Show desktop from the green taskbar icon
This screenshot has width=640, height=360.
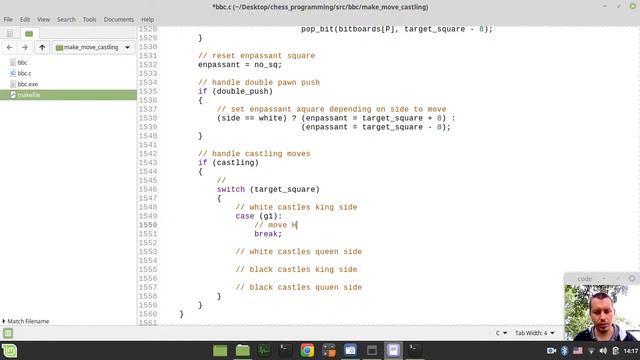point(220,351)
